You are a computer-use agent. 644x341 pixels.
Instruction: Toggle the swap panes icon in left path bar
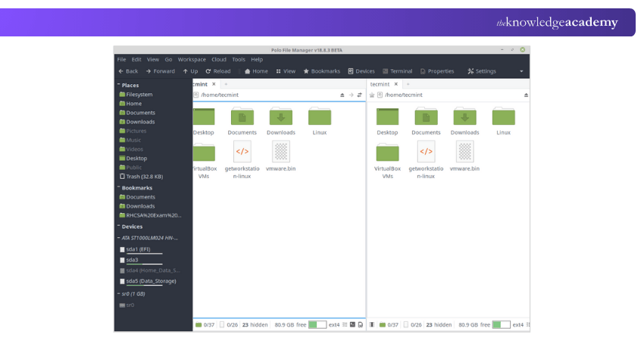(x=359, y=95)
